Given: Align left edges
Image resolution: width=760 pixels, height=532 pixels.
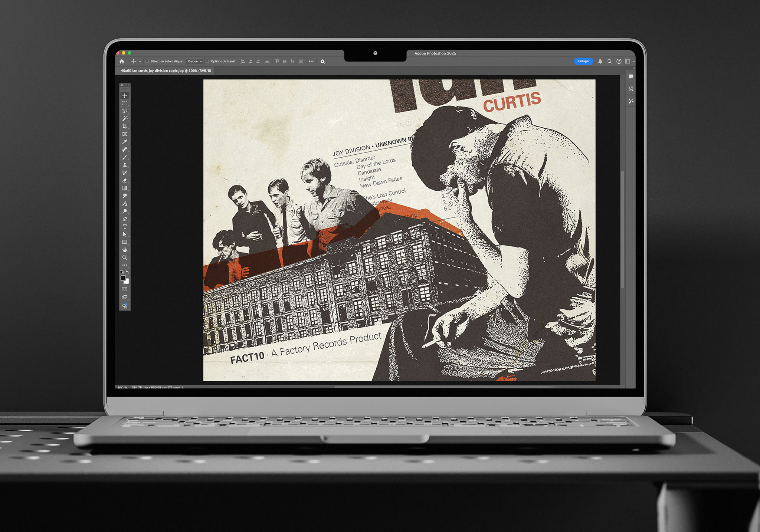Looking at the screenshot, I should (x=243, y=62).
